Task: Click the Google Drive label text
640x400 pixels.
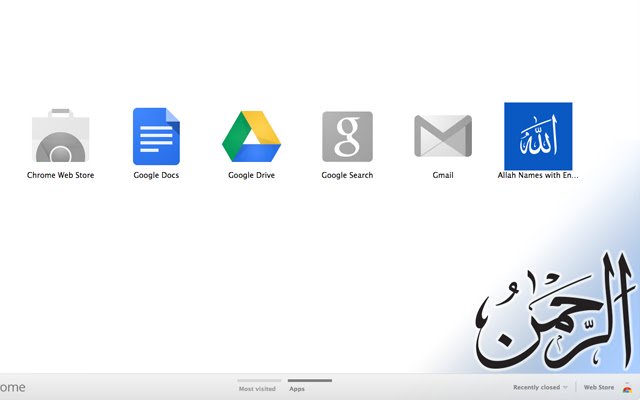Action: tap(251, 175)
